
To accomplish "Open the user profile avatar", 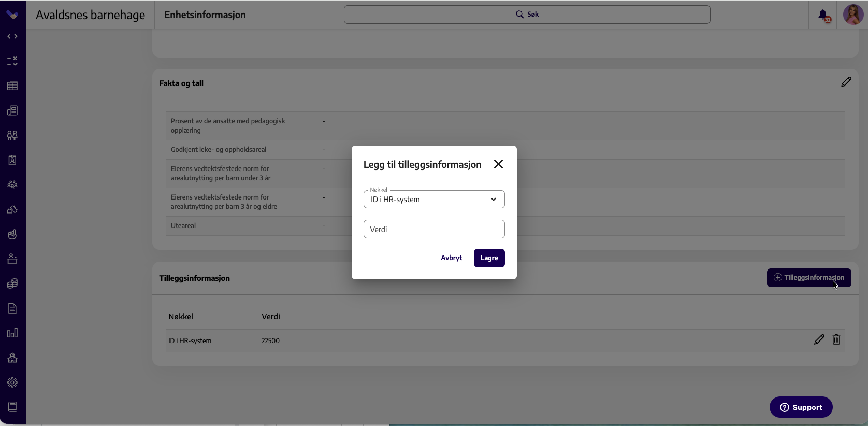I will pyautogui.click(x=852, y=15).
